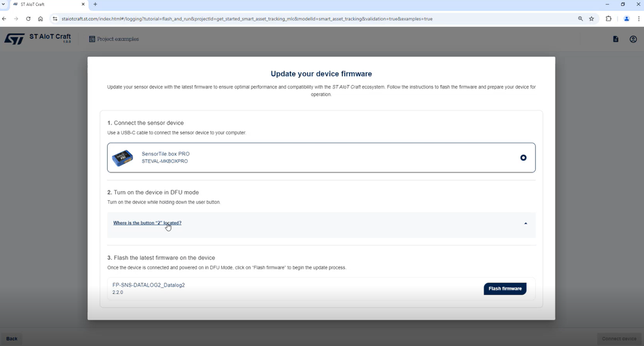The height and width of the screenshot is (346, 644).
Task: Bookmark this page with the star icon
Action: click(x=591, y=19)
